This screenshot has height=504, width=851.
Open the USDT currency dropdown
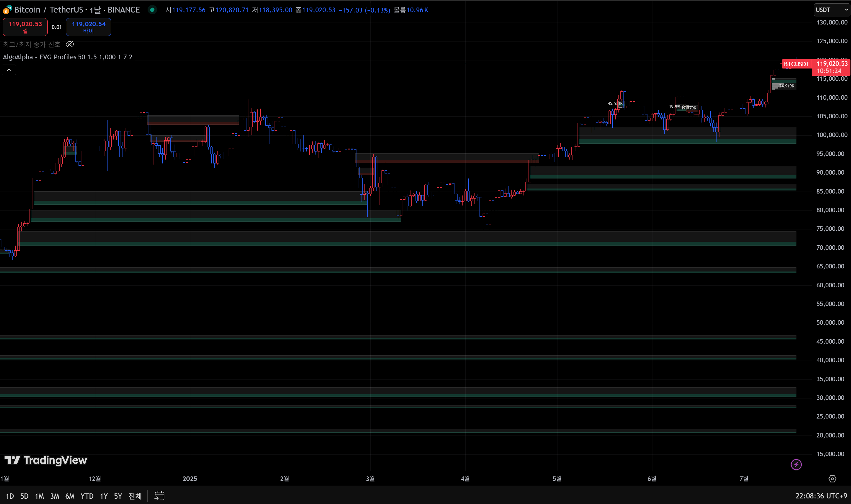[832, 10]
